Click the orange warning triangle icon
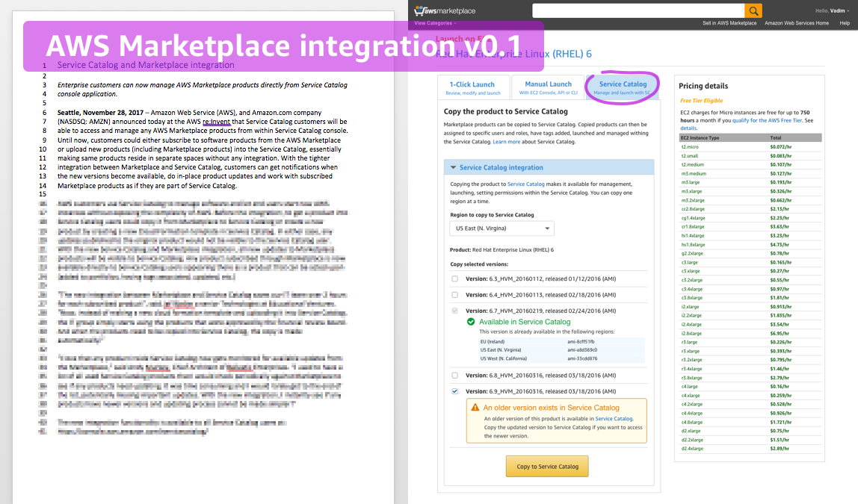Screen dimensions: 858x504 tap(475, 408)
